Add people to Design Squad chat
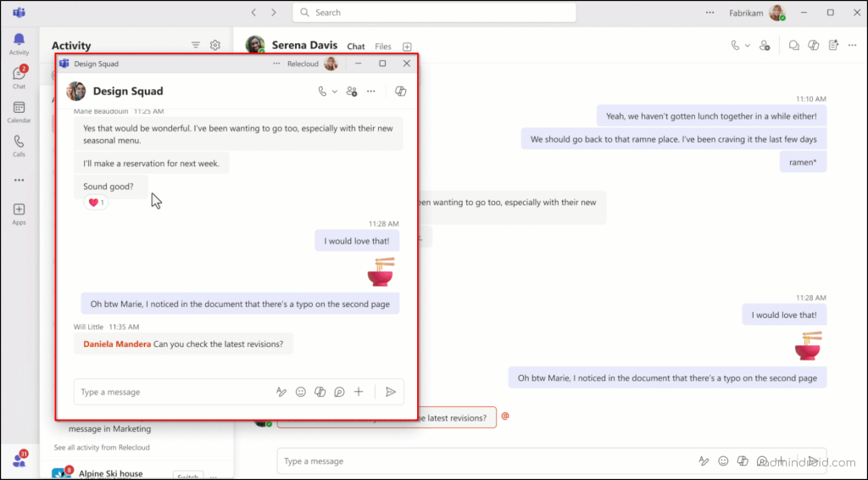The height and width of the screenshot is (480, 868). [352, 92]
